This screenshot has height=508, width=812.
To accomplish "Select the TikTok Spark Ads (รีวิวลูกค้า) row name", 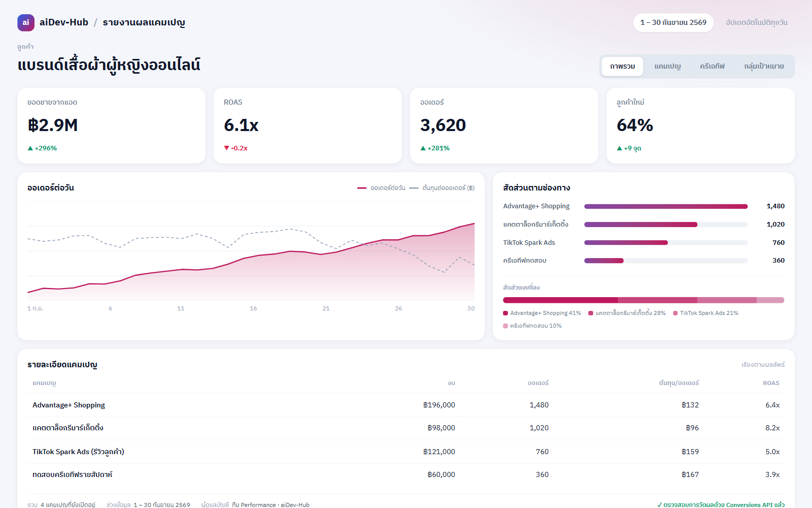I will 78,452.
